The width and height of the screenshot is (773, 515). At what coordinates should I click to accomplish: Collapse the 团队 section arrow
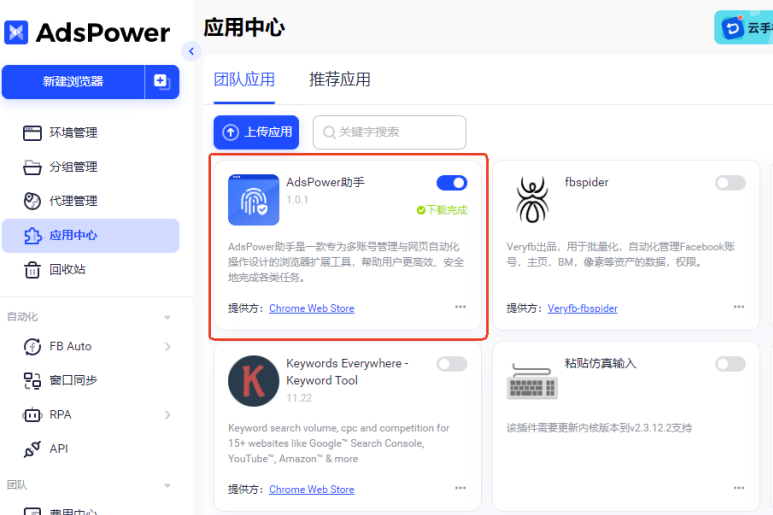(167, 486)
